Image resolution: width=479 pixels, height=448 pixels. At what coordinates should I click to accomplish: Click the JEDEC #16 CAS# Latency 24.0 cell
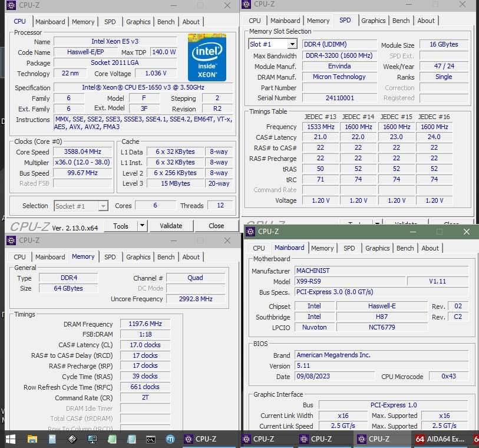[x=434, y=137]
